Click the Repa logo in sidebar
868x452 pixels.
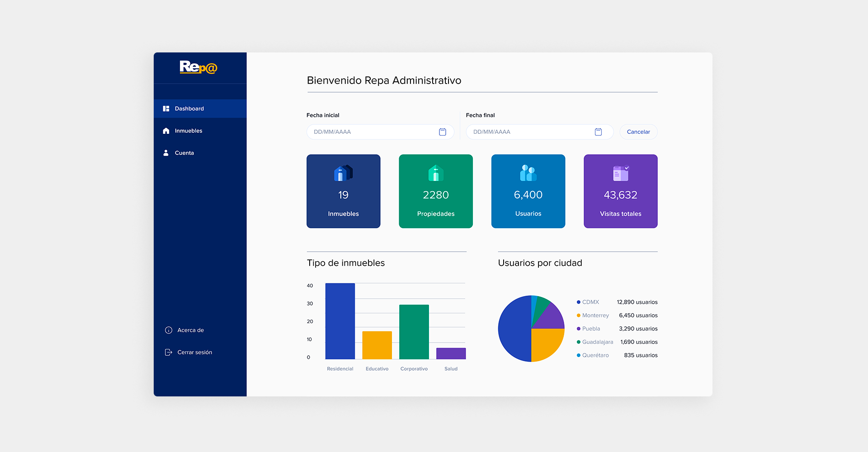pos(198,67)
